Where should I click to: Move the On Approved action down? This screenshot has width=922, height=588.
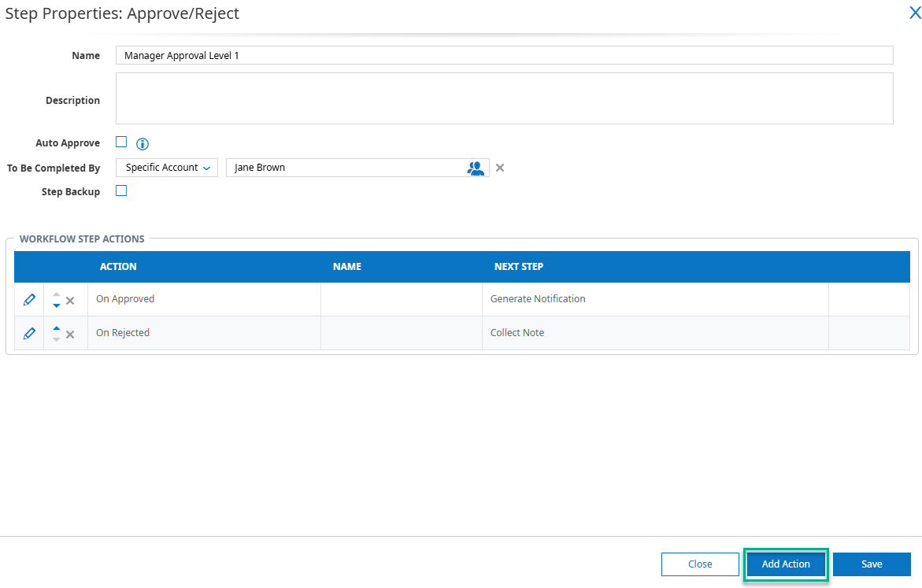56,304
